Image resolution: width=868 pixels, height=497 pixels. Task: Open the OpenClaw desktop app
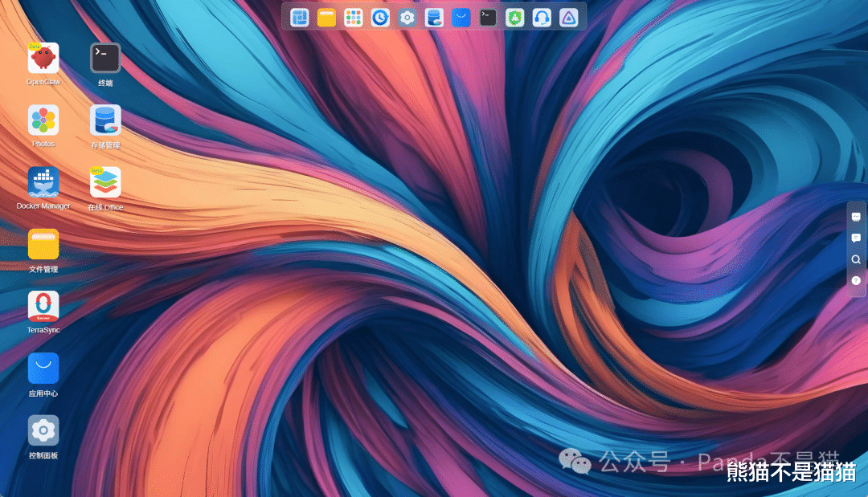(x=43, y=58)
